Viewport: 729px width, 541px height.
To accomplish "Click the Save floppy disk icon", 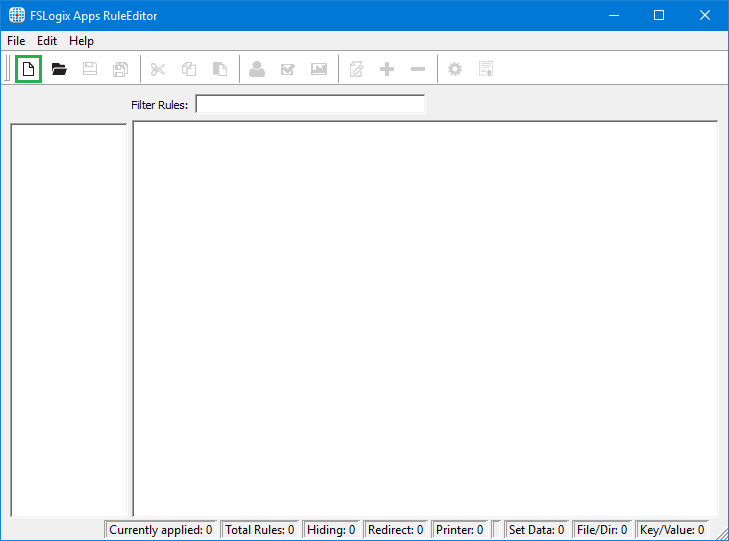I will (90, 69).
